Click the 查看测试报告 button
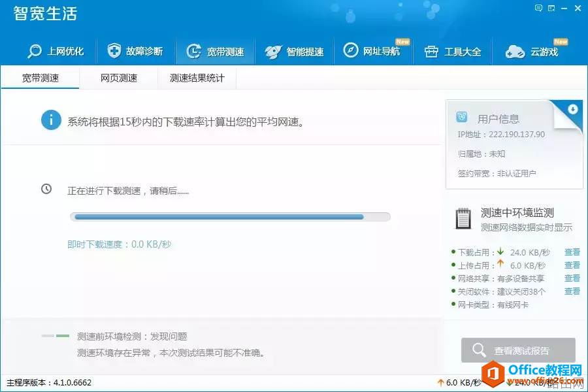Screen dimensions: 588x392 (518, 350)
